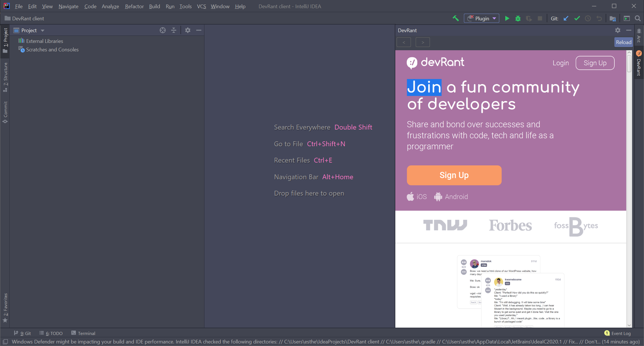The height and width of the screenshot is (346, 644).
Task: Commit changes via the green checkmark
Action: point(577,18)
